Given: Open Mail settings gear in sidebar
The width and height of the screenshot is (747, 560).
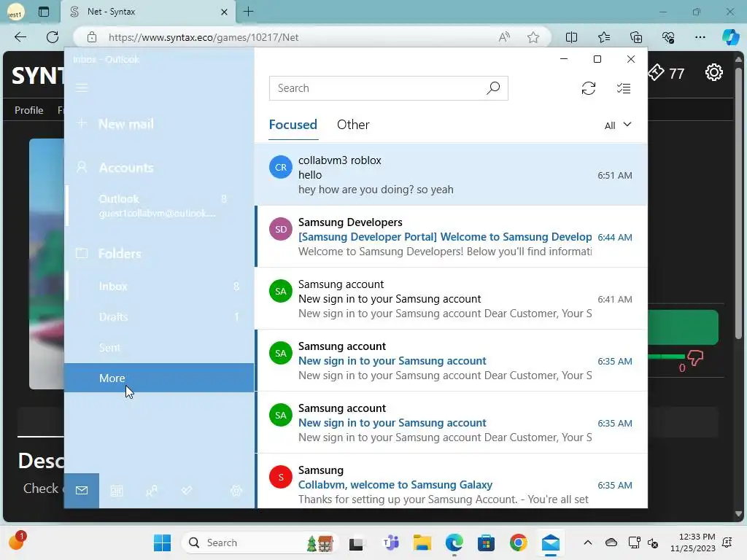Looking at the screenshot, I should tap(236, 491).
